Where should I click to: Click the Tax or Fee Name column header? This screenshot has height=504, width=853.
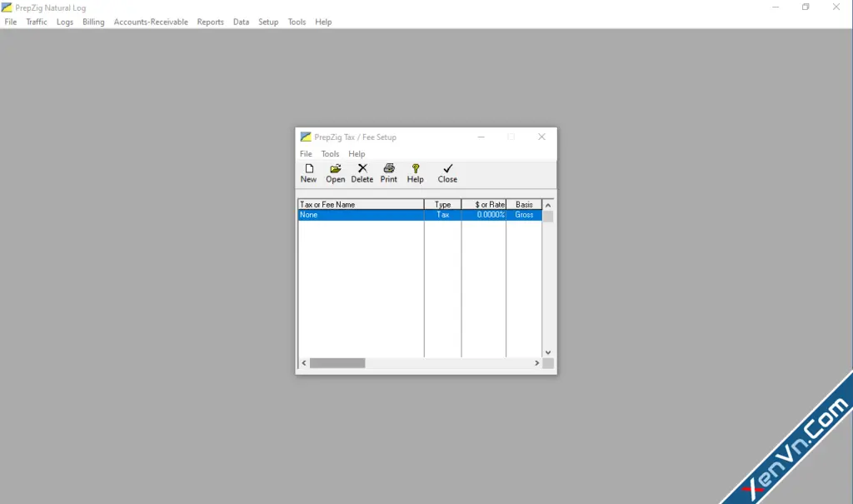[x=361, y=205]
